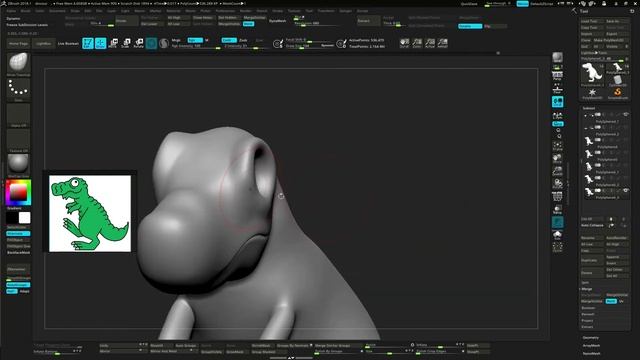Open the Zplugin menu
This screenshot has width=640, height=360.
pyautogui.click(x=345, y=11)
